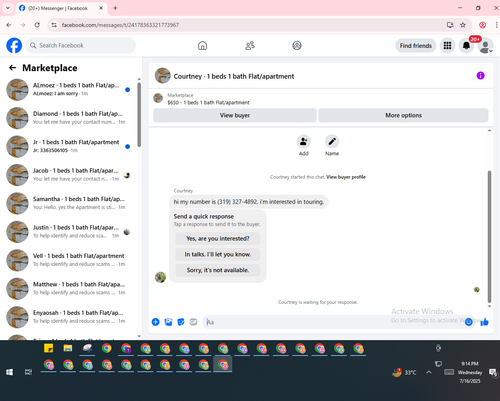500x401 pixels.
Task: Click the View buyer button
Action: click(235, 115)
